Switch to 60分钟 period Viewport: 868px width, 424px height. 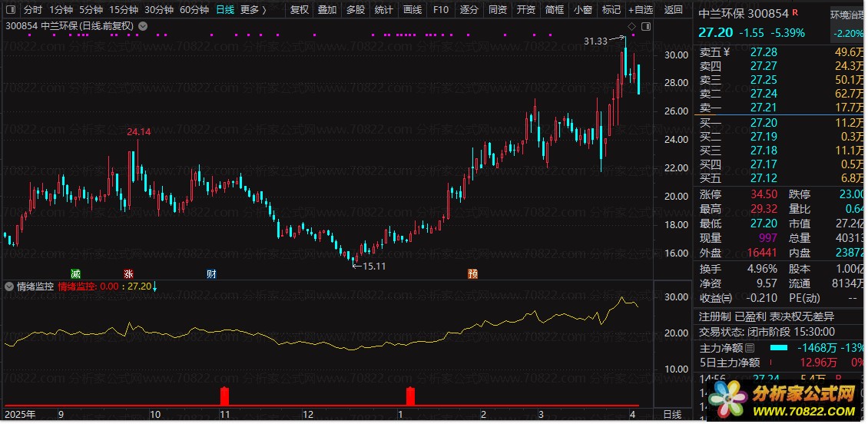(x=194, y=9)
